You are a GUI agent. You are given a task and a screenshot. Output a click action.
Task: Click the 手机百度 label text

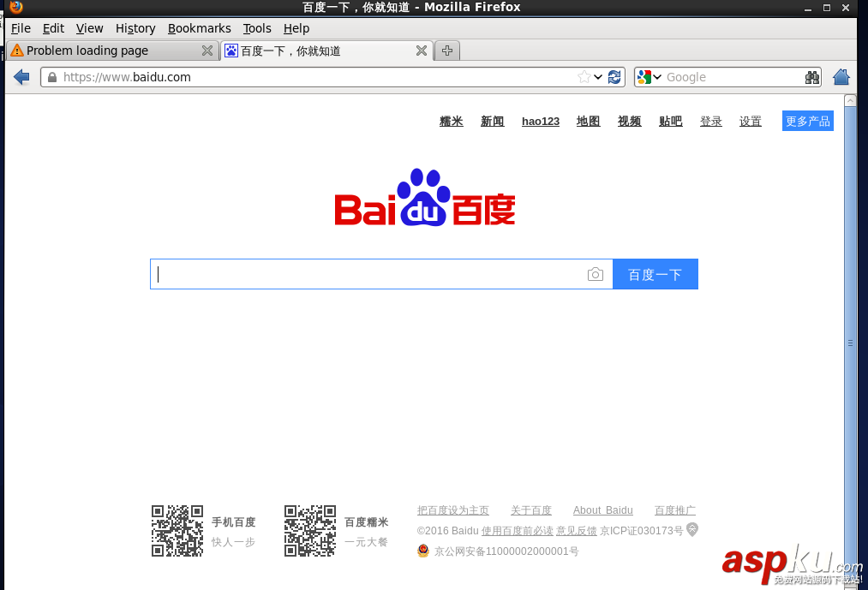[234, 522]
